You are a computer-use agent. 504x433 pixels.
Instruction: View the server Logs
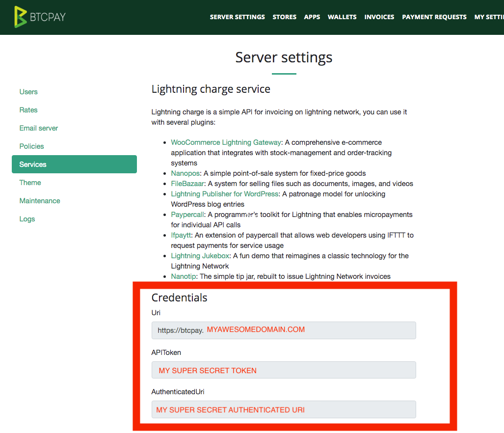point(27,219)
